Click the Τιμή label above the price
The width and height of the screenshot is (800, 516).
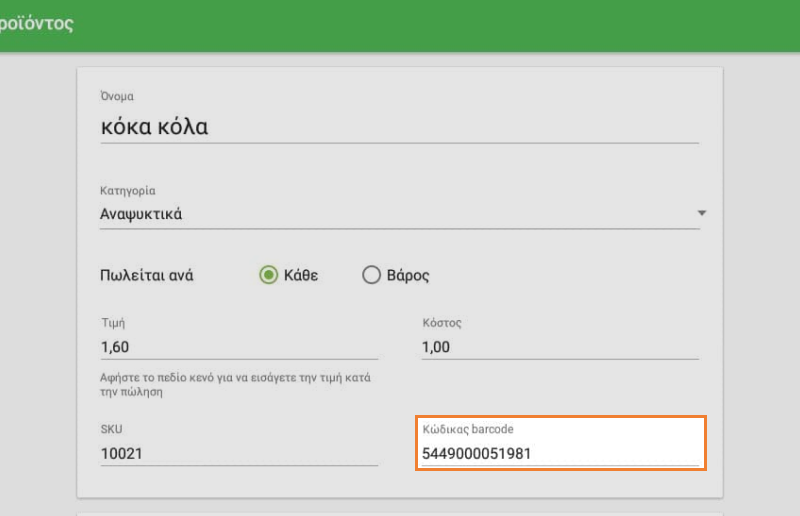click(112, 323)
